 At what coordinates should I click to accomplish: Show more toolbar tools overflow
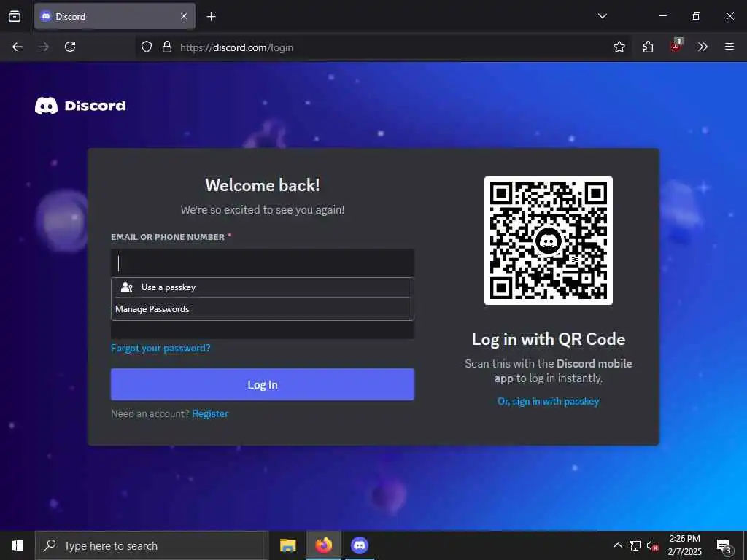click(703, 47)
